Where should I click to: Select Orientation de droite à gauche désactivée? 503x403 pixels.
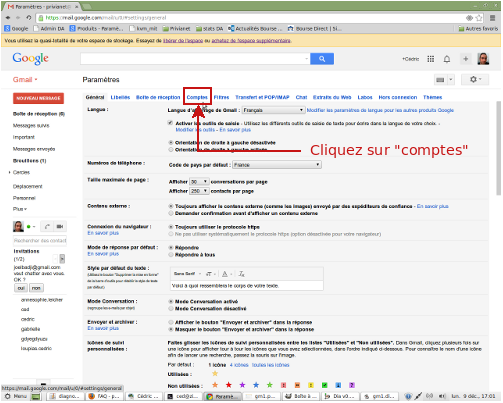[x=171, y=142]
